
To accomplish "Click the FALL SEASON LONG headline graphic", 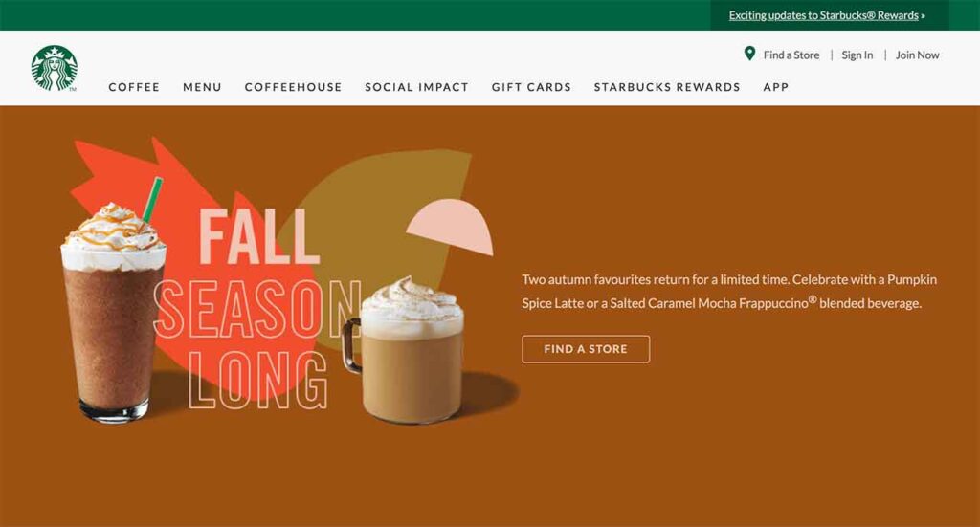I will (256, 309).
